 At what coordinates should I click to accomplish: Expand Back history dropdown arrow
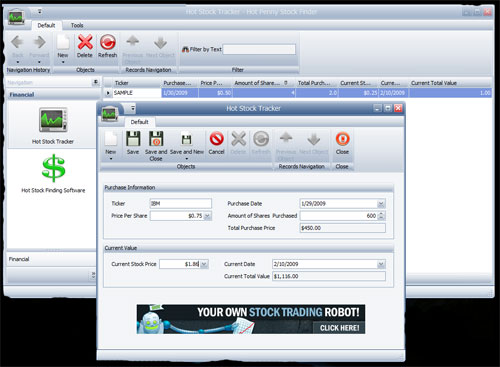[18, 62]
